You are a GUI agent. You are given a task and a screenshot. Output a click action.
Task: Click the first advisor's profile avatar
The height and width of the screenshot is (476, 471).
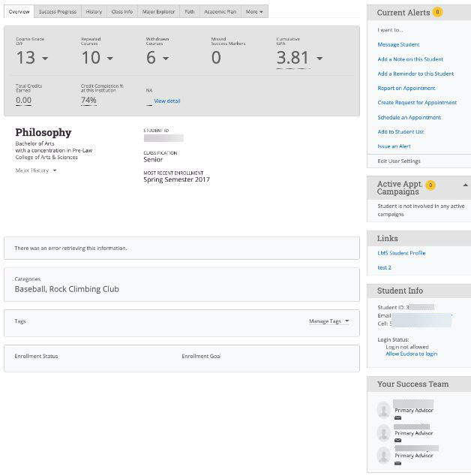(x=384, y=410)
